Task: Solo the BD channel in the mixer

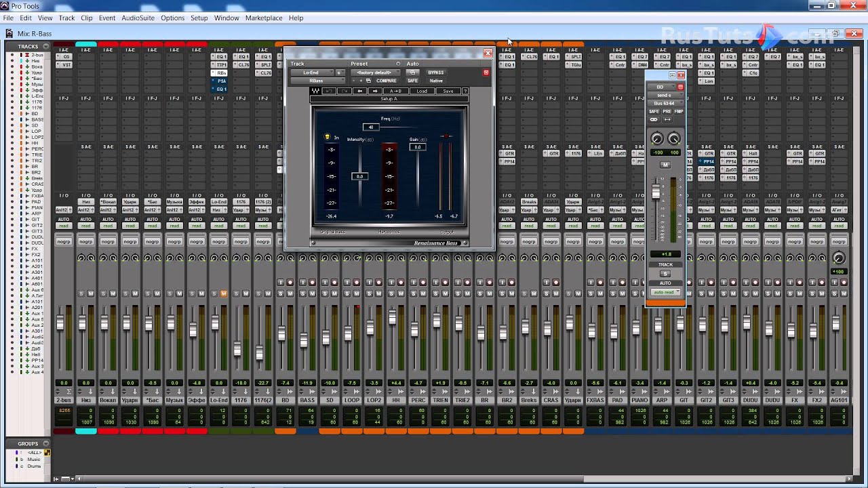Action: coord(281,293)
